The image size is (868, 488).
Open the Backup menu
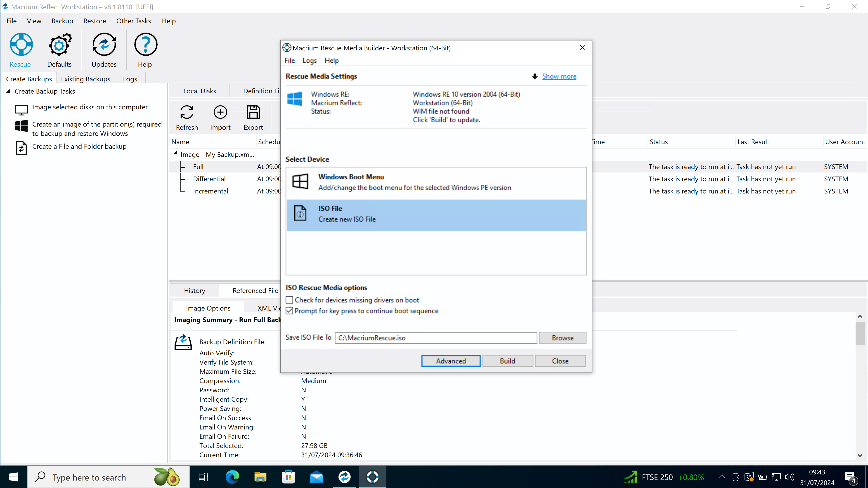pyautogui.click(x=62, y=21)
